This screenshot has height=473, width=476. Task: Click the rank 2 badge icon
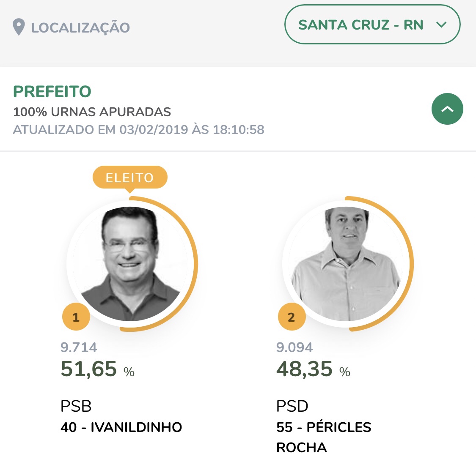click(292, 317)
